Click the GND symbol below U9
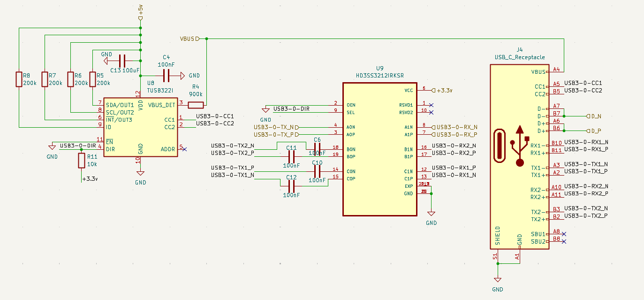Screen dimensions: 644x300 [432, 215]
